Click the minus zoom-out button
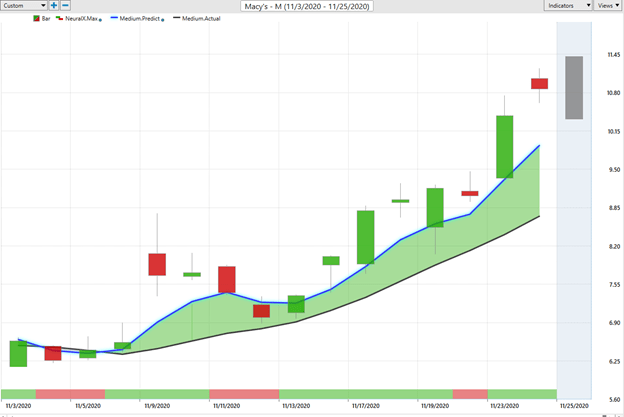 [65, 6]
